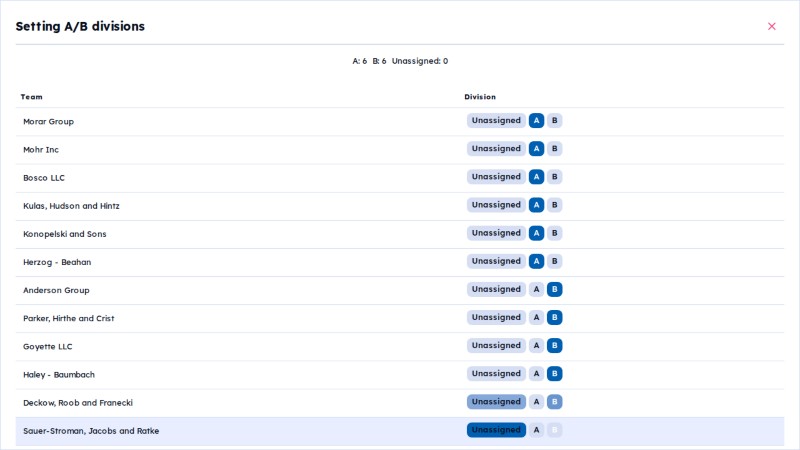Click the Deckow, Roob and Franecki name

tap(78, 403)
